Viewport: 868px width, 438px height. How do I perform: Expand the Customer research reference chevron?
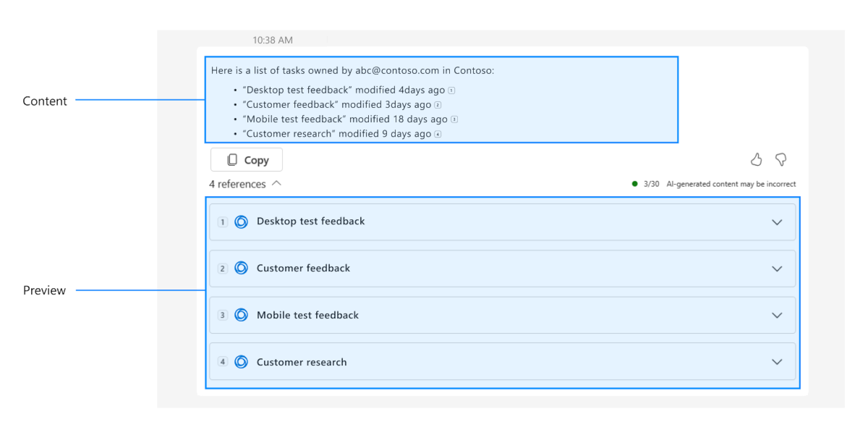pos(777,362)
